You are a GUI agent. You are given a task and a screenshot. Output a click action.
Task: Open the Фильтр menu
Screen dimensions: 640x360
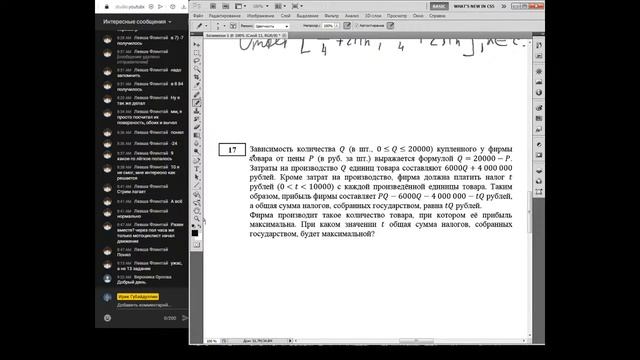click(331, 16)
